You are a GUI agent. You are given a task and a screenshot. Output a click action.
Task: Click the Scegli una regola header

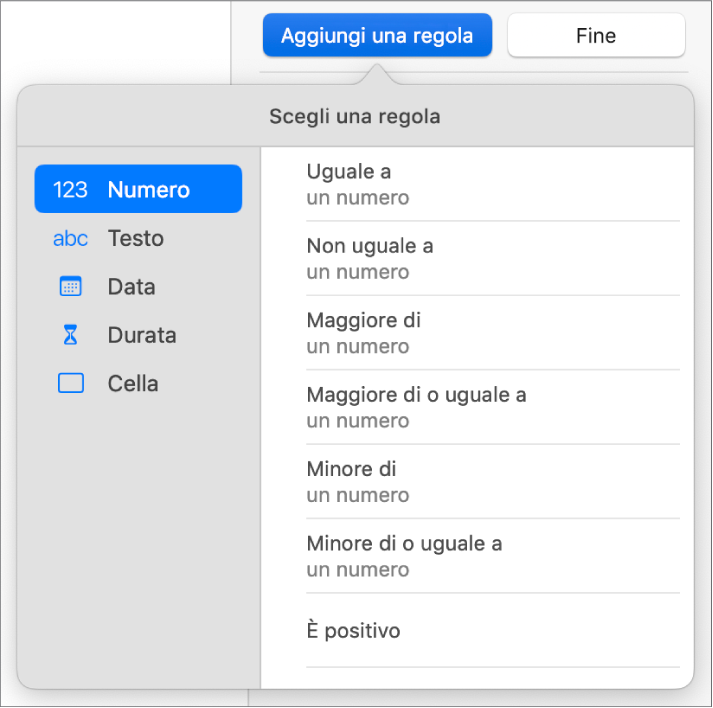(x=355, y=116)
